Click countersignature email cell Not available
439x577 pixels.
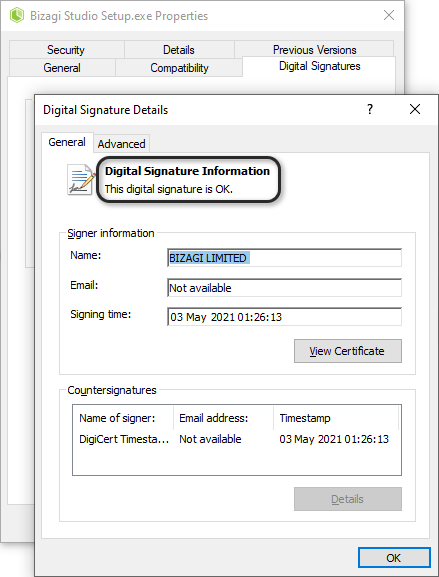[210, 439]
